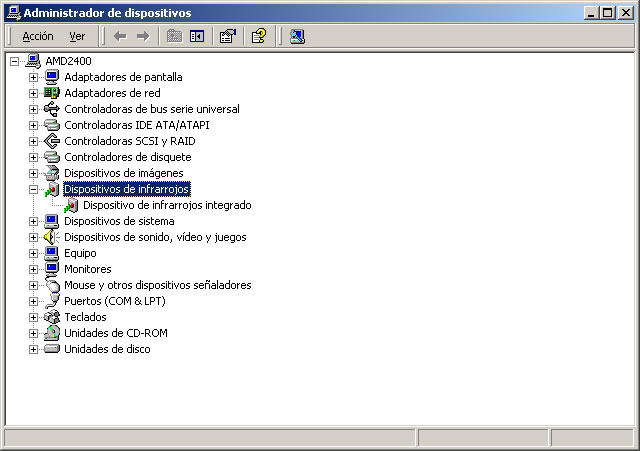Expand Adaptadores de pantalla

[x=33, y=77]
